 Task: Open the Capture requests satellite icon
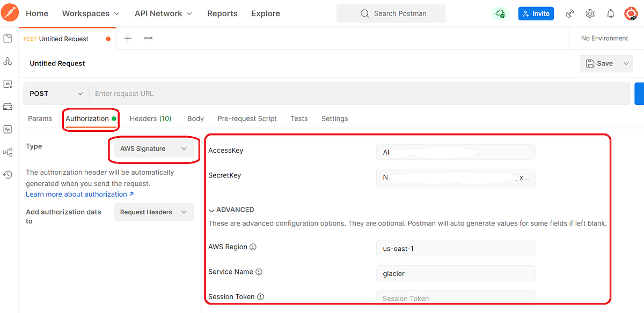pos(569,13)
